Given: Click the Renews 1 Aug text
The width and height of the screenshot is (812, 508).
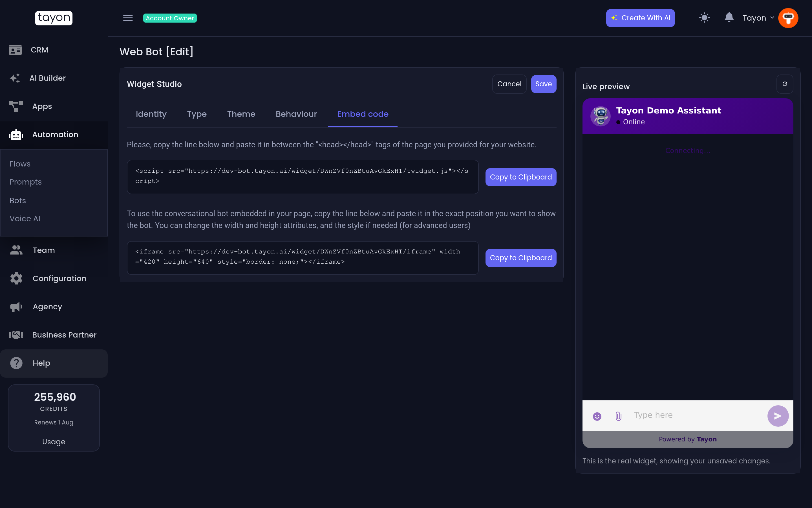Looking at the screenshot, I should coord(54,422).
